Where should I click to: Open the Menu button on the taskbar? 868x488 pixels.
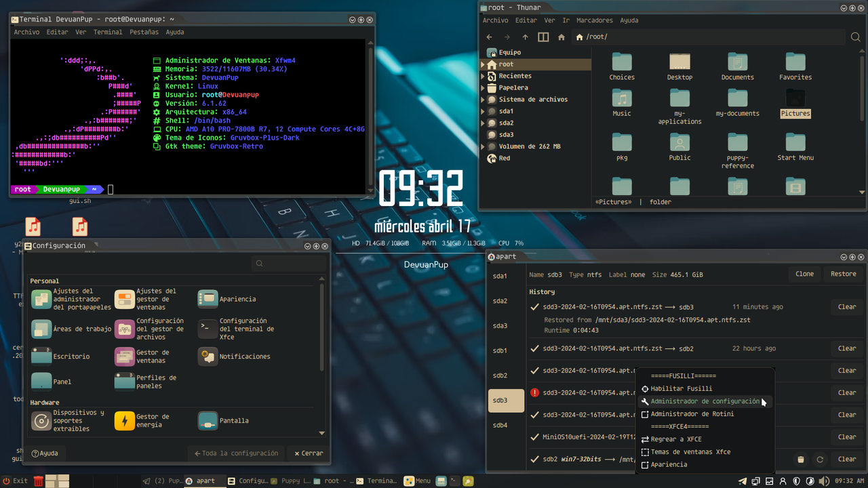click(x=417, y=481)
